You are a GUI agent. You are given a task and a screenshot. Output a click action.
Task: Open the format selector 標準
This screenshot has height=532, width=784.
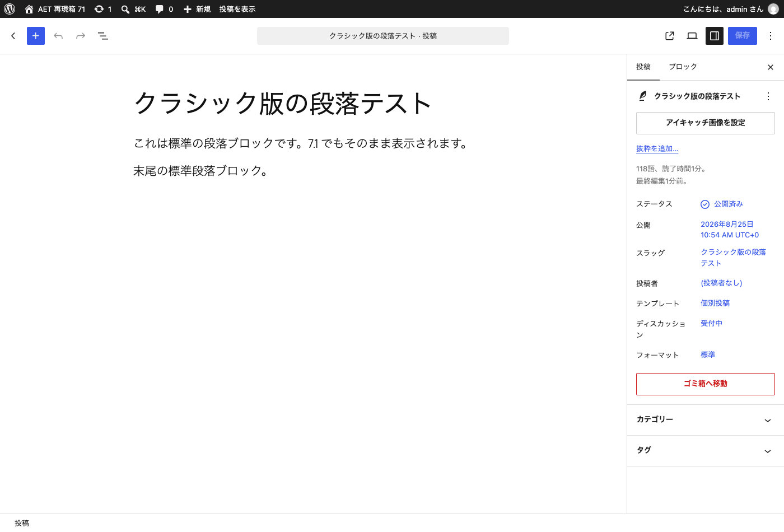tap(708, 354)
